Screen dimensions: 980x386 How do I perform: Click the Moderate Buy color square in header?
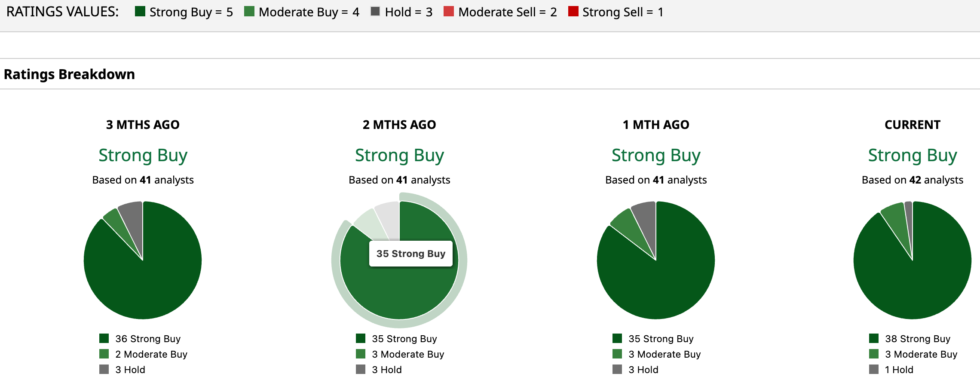pyautogui.click(x=249, y=12)
